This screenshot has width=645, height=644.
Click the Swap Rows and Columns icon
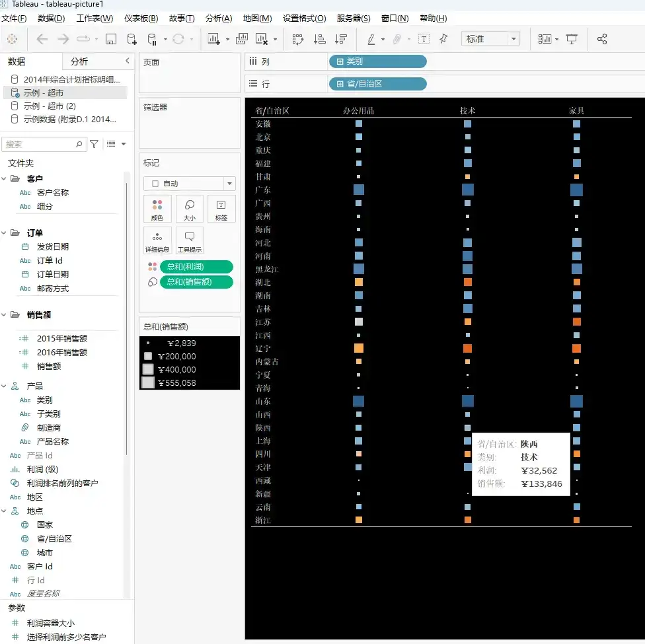(x=299, y=38)
